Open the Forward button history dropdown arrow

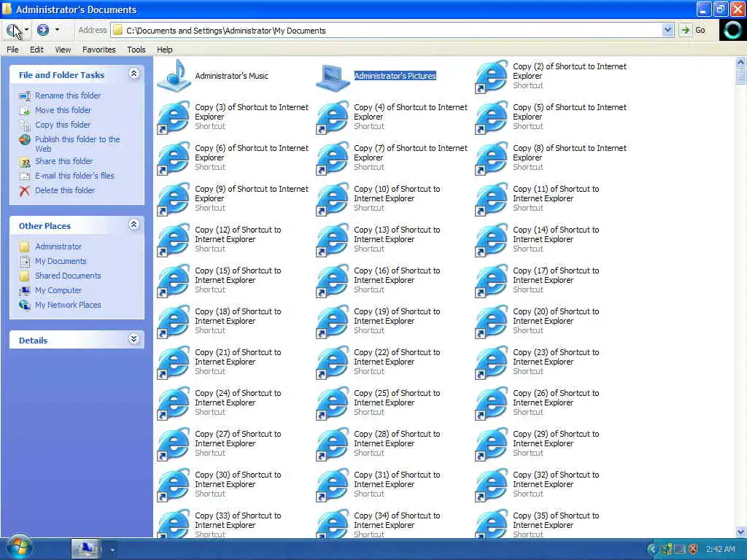pyautogui.click(x=57, y=30)
